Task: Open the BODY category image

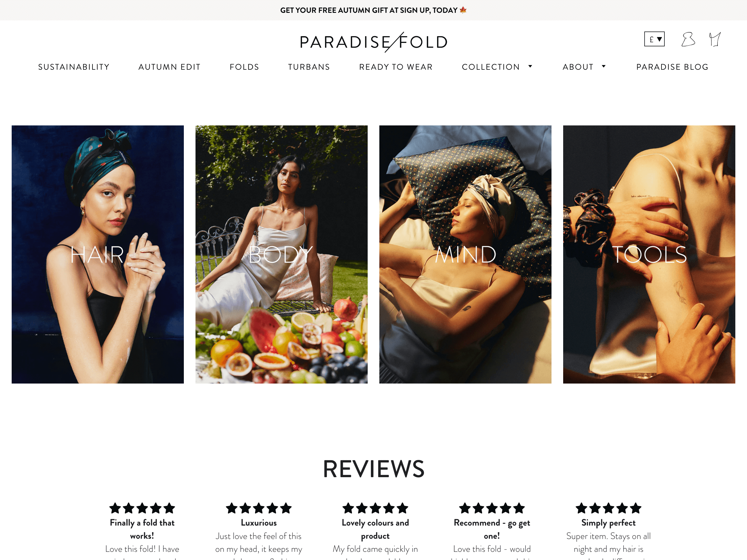Action: pos(281,255)
